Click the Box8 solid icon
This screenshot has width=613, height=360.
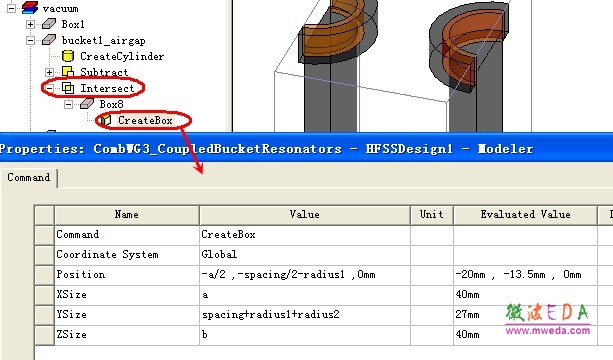[x=87, y=104]
